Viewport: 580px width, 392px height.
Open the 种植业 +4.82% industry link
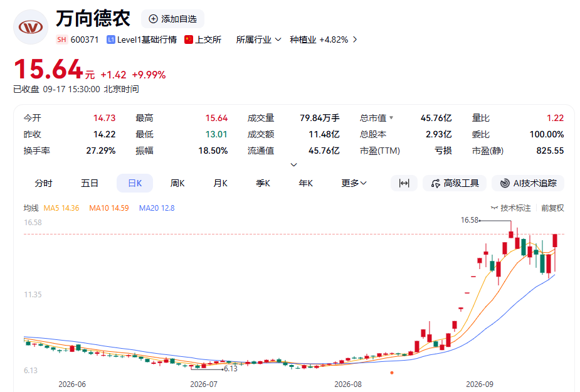[x=319, y=40]
